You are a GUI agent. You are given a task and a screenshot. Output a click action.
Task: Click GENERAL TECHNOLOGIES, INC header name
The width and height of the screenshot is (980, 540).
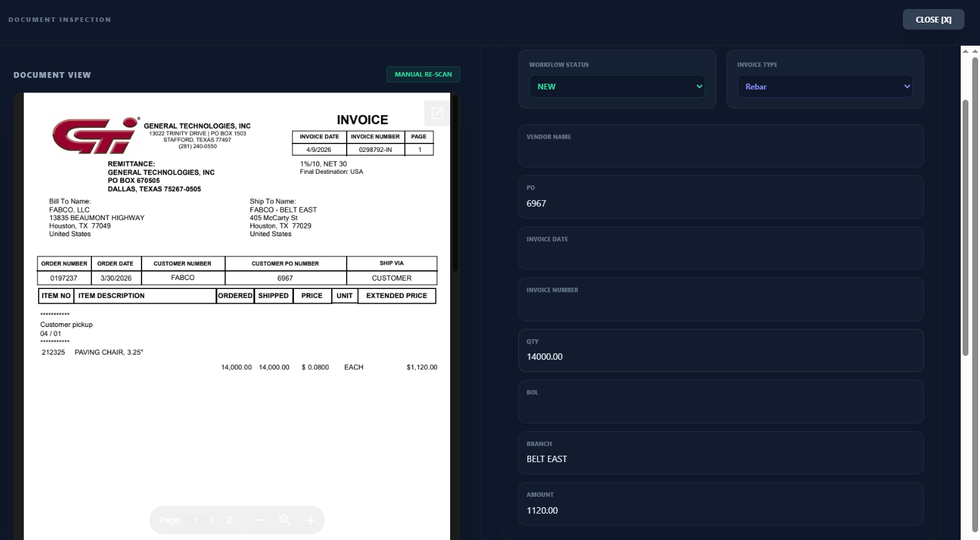coord(197,126)
